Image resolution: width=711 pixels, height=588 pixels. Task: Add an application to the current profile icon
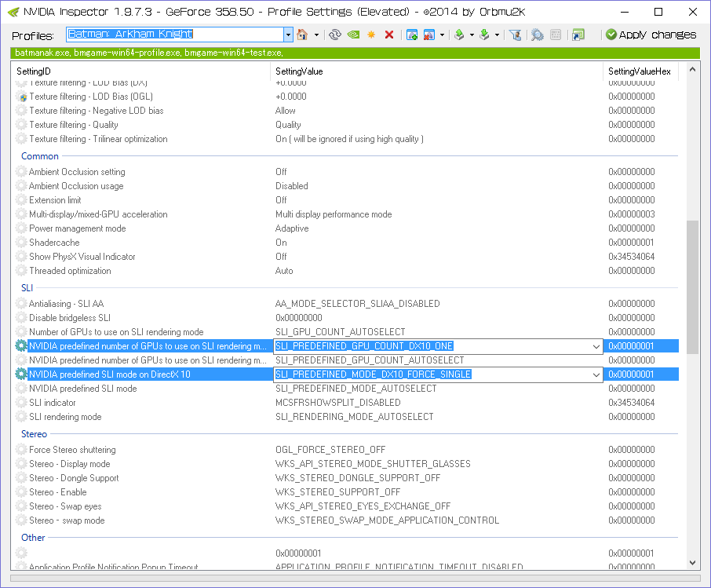412,35
